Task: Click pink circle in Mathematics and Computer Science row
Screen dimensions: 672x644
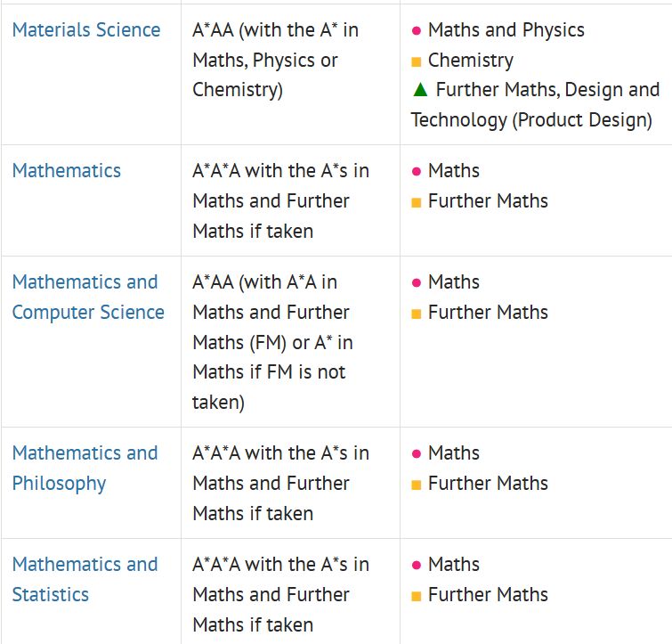Action: coord(417,282)
